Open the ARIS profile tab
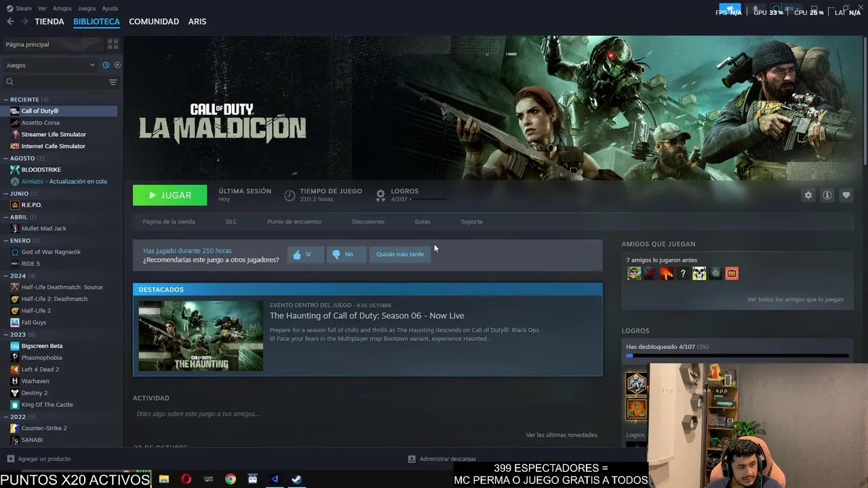The height and width of the screenshot is (488, 868). pyautogui.click(x=197, y=22)
